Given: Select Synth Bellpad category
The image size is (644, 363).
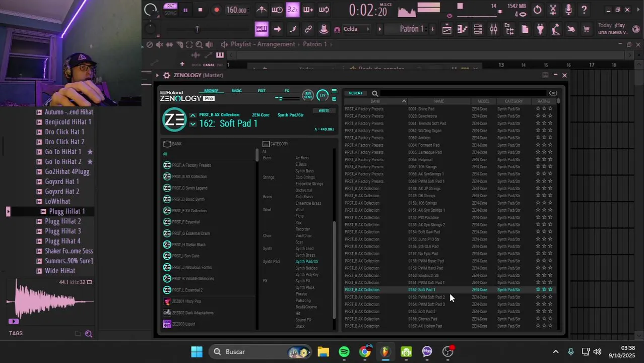Looking at the screenshot, I should 306,268.
